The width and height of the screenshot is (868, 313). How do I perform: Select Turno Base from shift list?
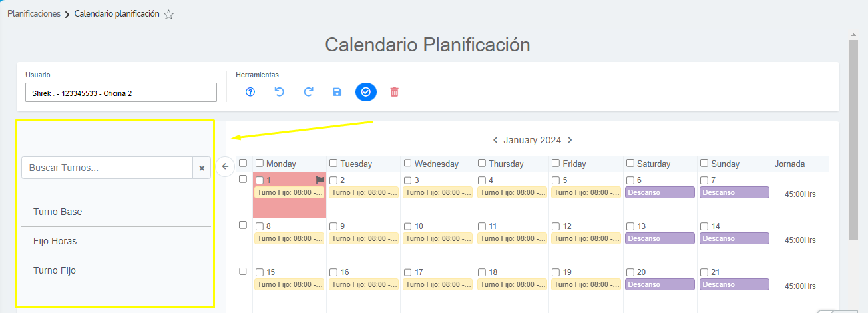coord(58,212)
